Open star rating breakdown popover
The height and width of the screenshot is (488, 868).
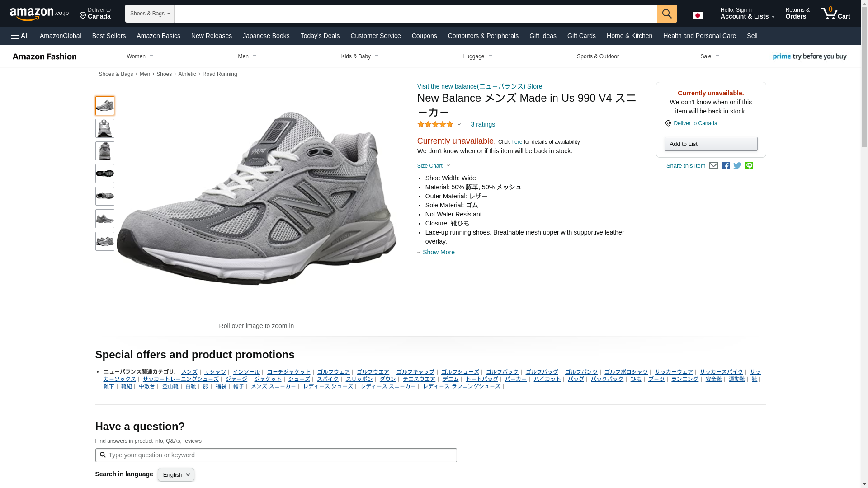[439, 124]
